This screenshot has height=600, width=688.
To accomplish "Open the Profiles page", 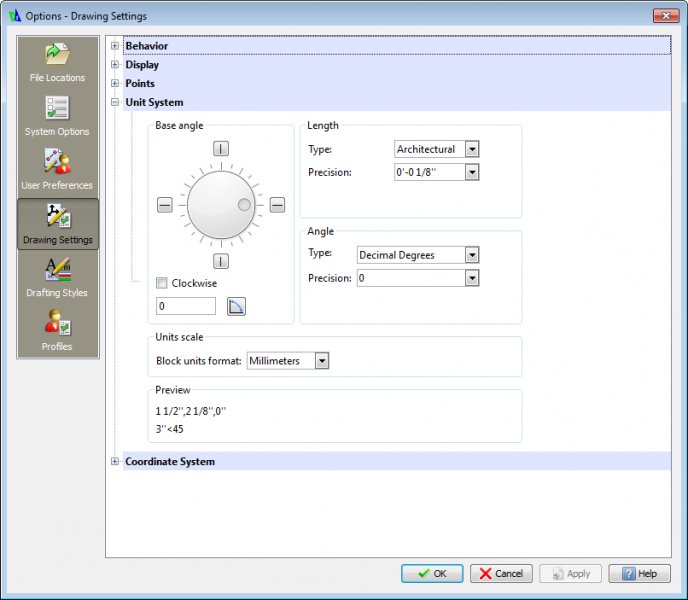I will [57, 331].
